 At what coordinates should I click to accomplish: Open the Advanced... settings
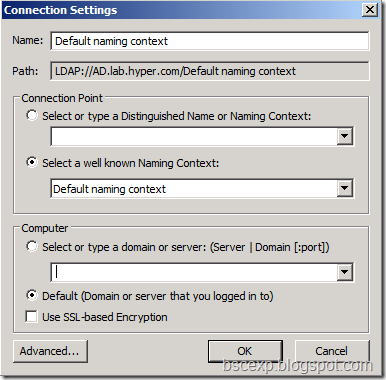pyautogui.click(x=50, y=351)
